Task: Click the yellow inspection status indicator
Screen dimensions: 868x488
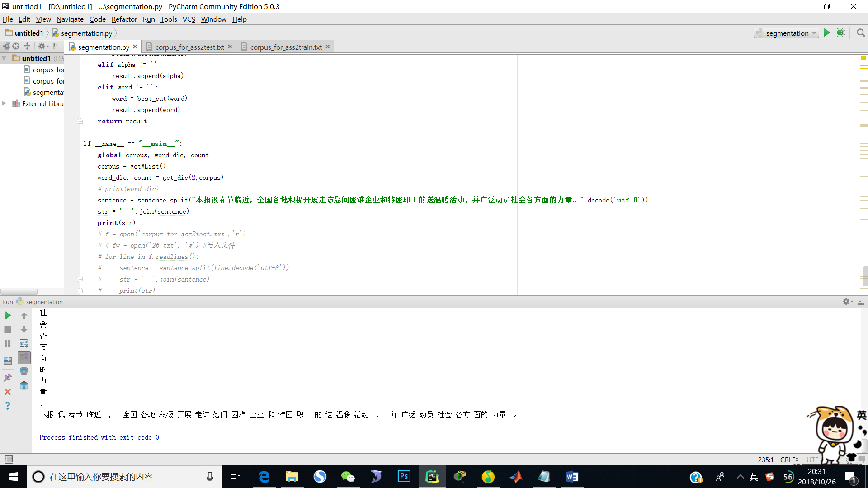Action: 863,58
